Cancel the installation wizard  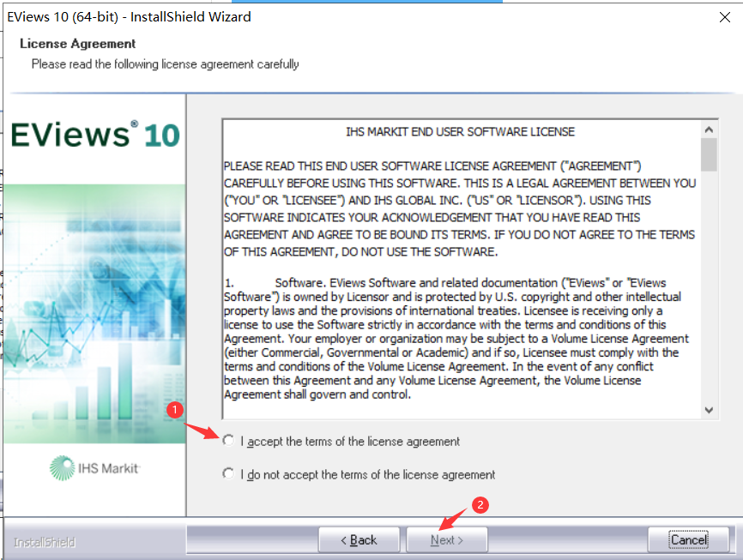click(x=688, y=539)
